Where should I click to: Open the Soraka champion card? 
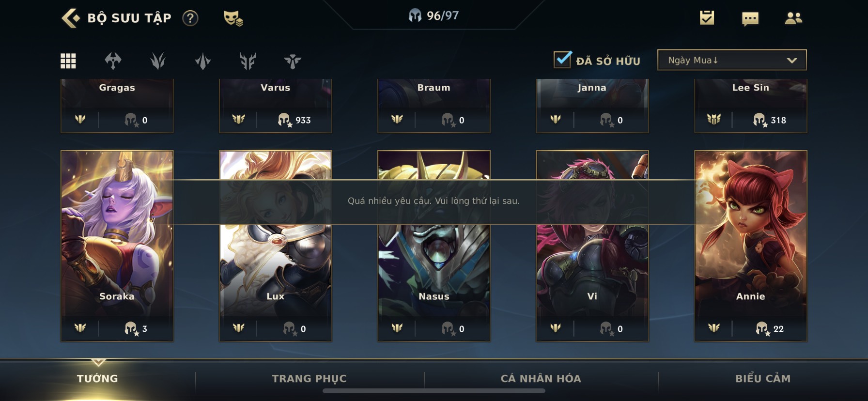[117, 246]
